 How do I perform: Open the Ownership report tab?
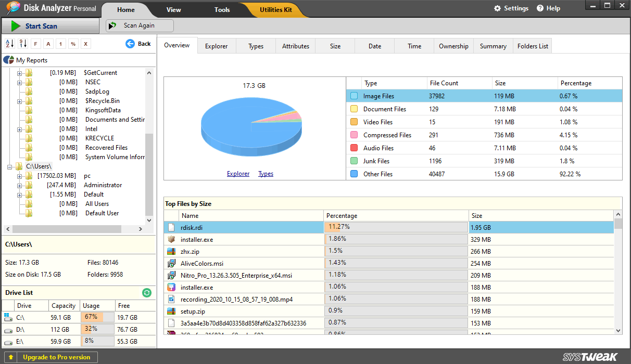coord(453,46)
